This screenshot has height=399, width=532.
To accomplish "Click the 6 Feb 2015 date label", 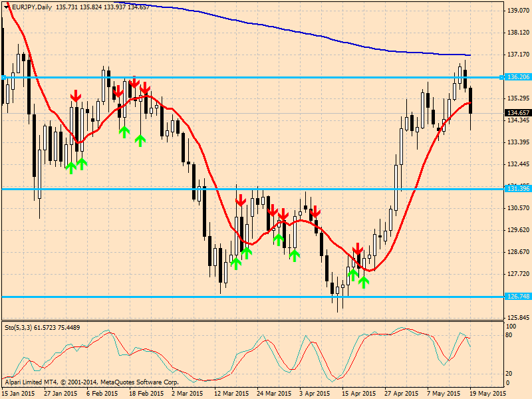I will pyautogui.click(x=102, y=394).
